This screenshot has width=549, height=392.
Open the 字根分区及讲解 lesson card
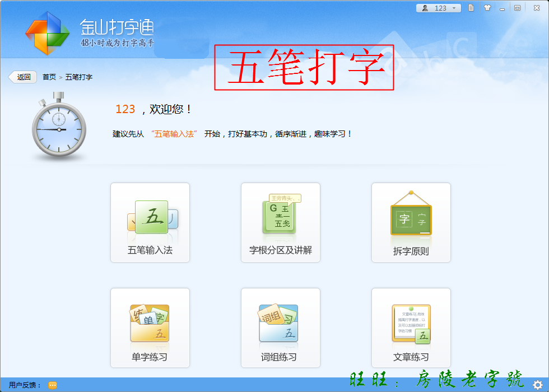pos(281,222)
